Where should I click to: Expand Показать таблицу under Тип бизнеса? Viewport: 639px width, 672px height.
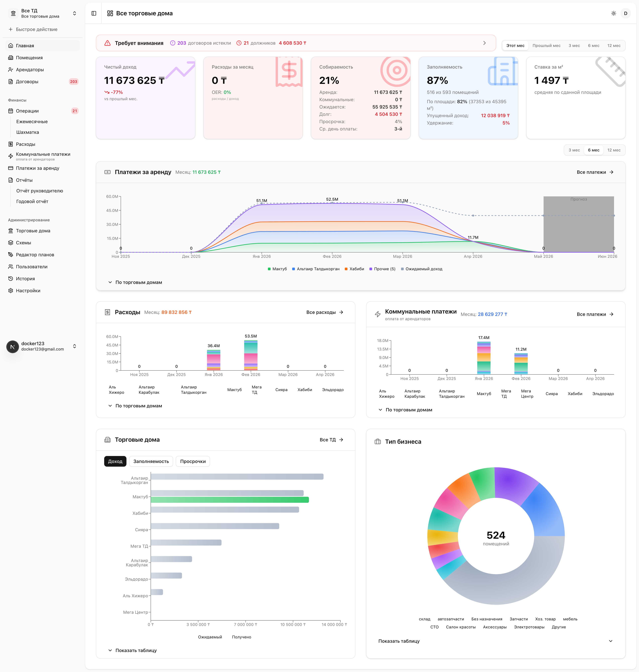[x=496, y=641]
